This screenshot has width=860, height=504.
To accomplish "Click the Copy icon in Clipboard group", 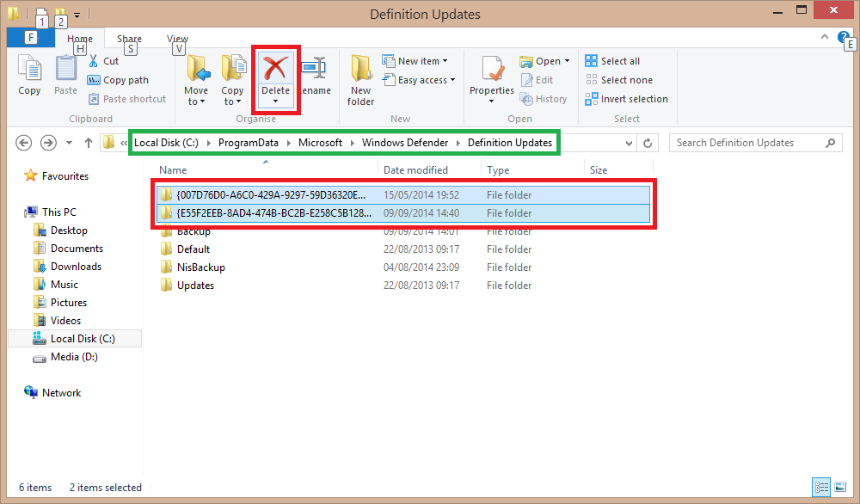I will point(29,69).
